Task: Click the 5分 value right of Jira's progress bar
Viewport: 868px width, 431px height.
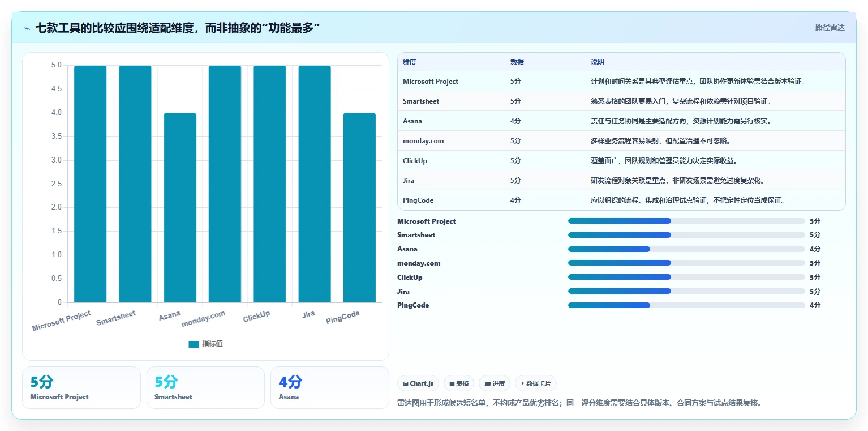Action: tap(815, 291)
